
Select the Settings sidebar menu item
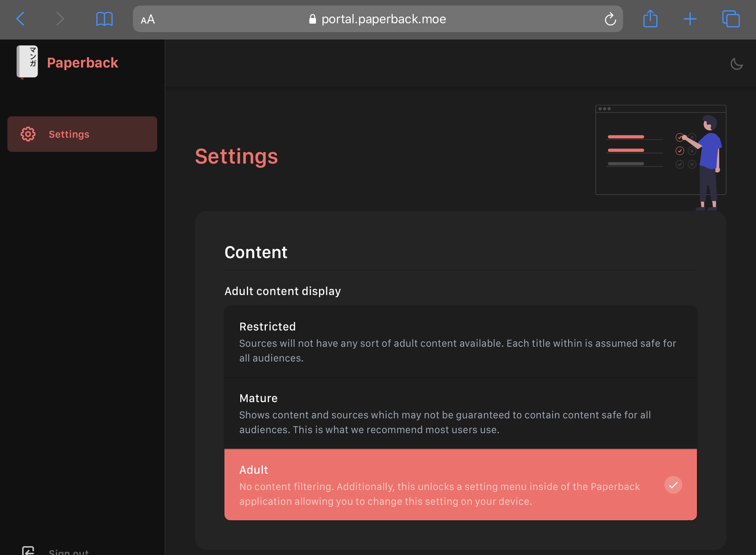coord(82,134)
